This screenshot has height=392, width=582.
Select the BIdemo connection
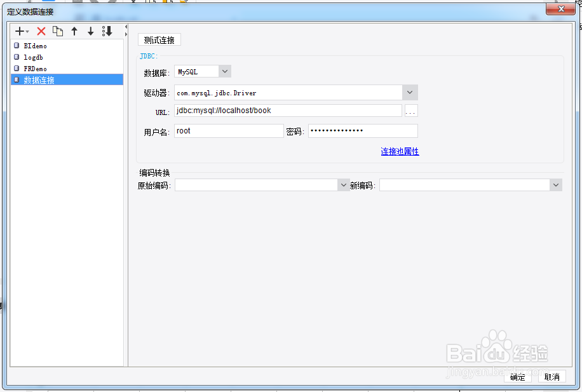click(x=67, y=46)
